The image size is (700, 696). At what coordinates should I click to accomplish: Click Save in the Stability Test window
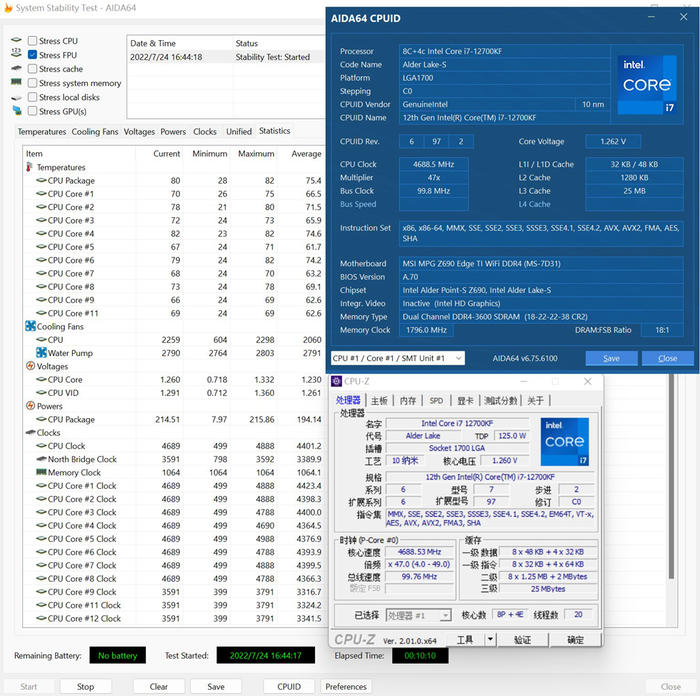click(216, 686)
